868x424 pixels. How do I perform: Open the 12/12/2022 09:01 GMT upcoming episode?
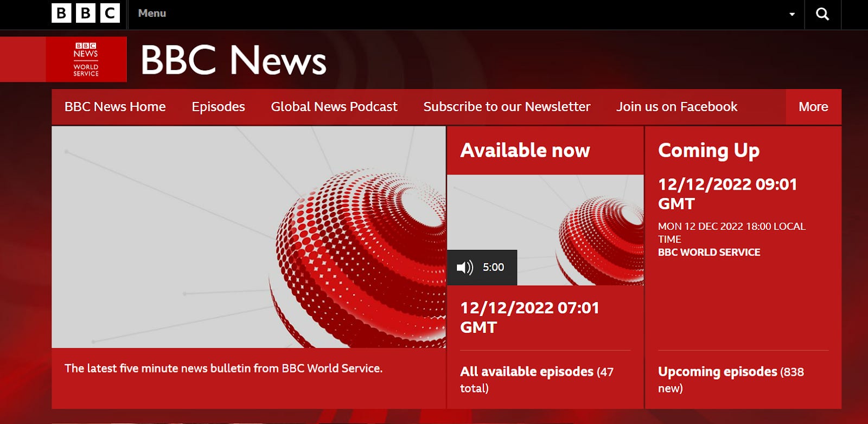point(727,194)
